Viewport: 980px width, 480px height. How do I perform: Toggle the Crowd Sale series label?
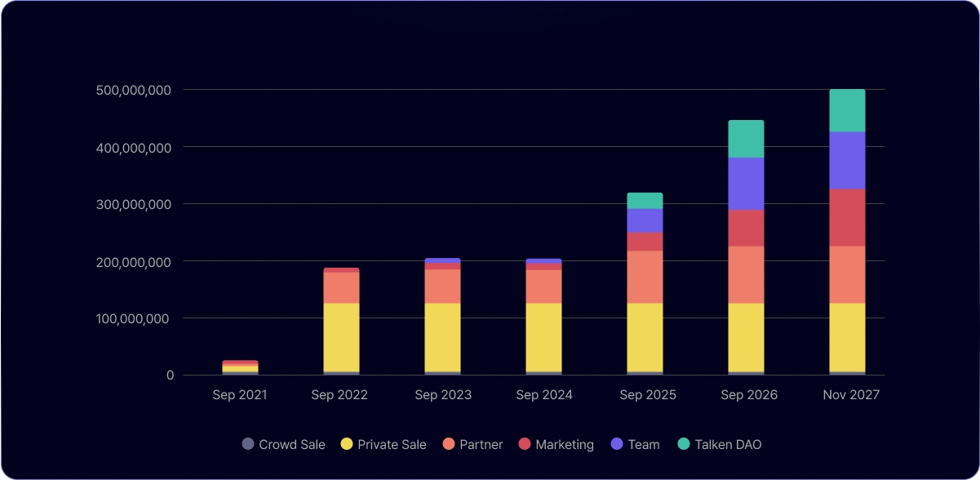[x=291, y=445]
